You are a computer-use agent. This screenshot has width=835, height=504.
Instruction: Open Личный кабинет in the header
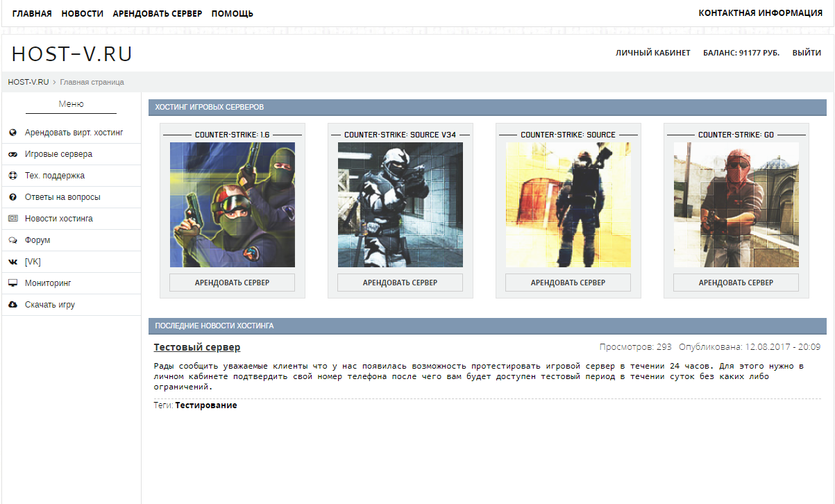[652, 53]
